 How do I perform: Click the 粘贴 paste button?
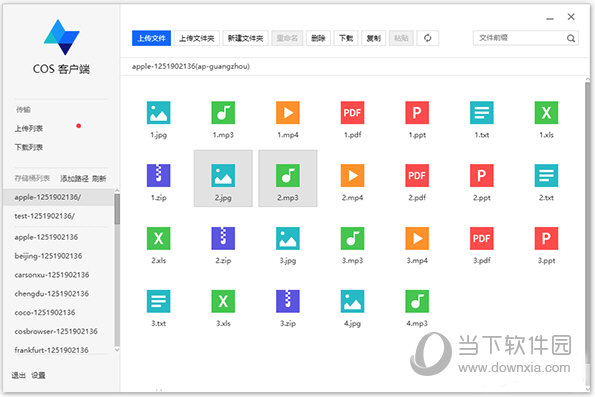point(401,38)
